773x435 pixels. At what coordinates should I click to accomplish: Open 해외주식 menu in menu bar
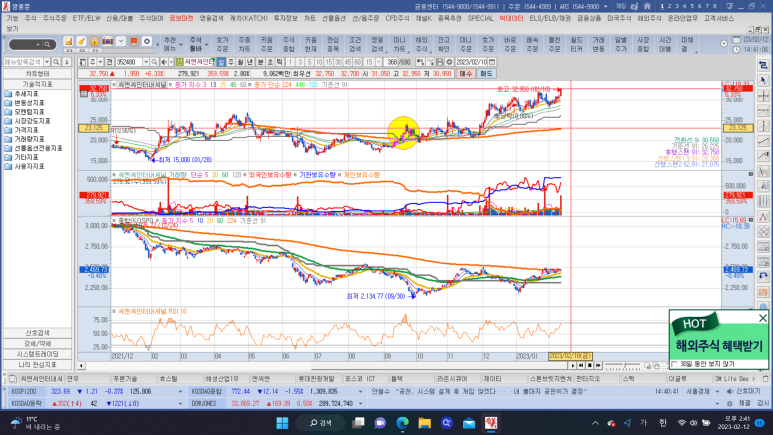click(x=649, y=18)
